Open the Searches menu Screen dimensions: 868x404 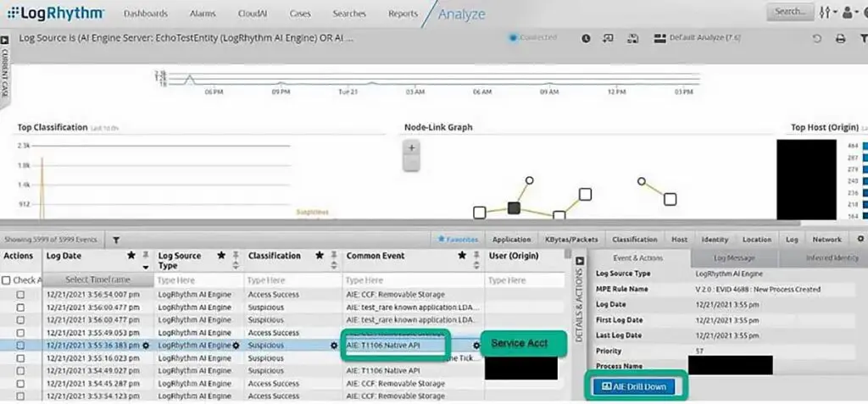(x=348, y=14)
